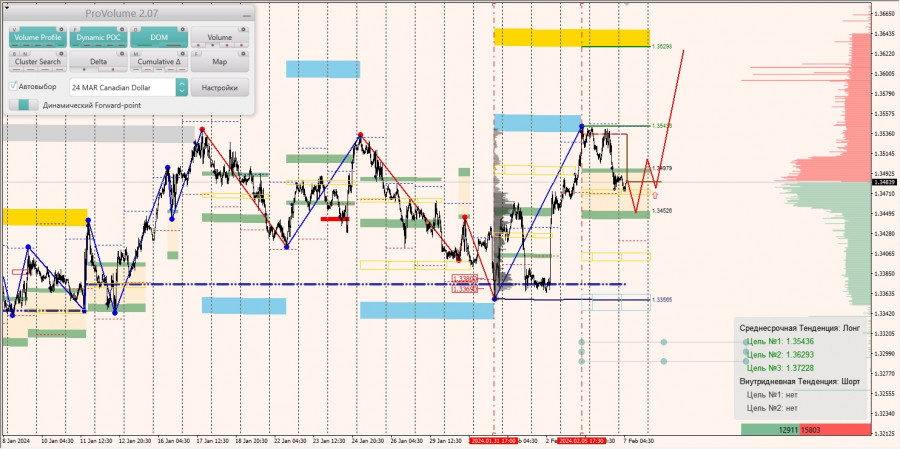Open Volume button's gear settings
Screen dimensions: 900x449
[243, 29]
